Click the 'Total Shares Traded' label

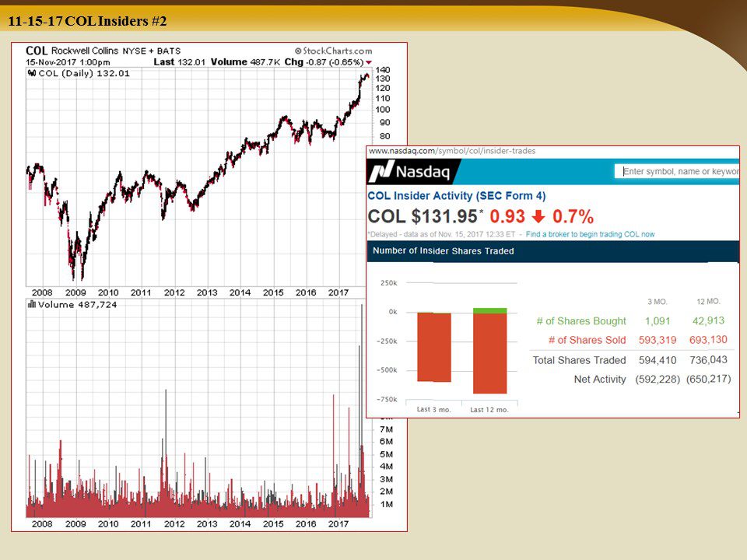[579, 360]
